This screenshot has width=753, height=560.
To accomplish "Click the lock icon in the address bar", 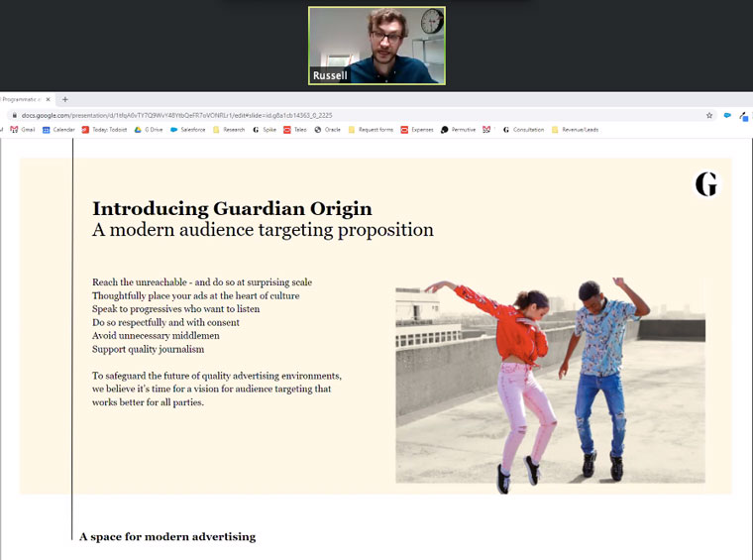I will tap(15, 115).
